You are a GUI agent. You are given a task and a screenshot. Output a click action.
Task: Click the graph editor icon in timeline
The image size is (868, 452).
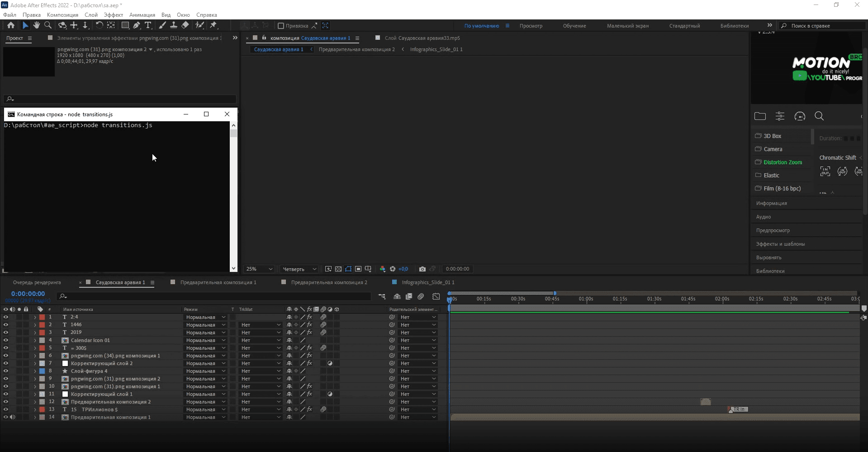pos(436,296)
